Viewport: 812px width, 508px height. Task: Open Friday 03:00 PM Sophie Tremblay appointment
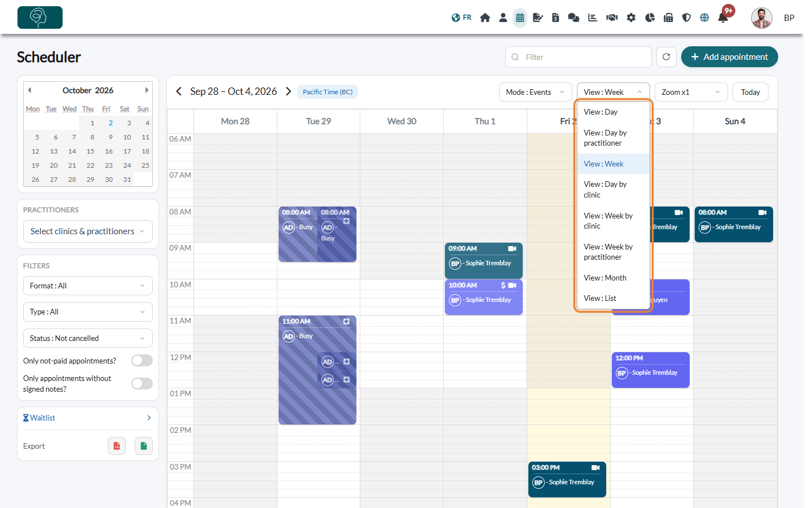[x=567, y=479]
